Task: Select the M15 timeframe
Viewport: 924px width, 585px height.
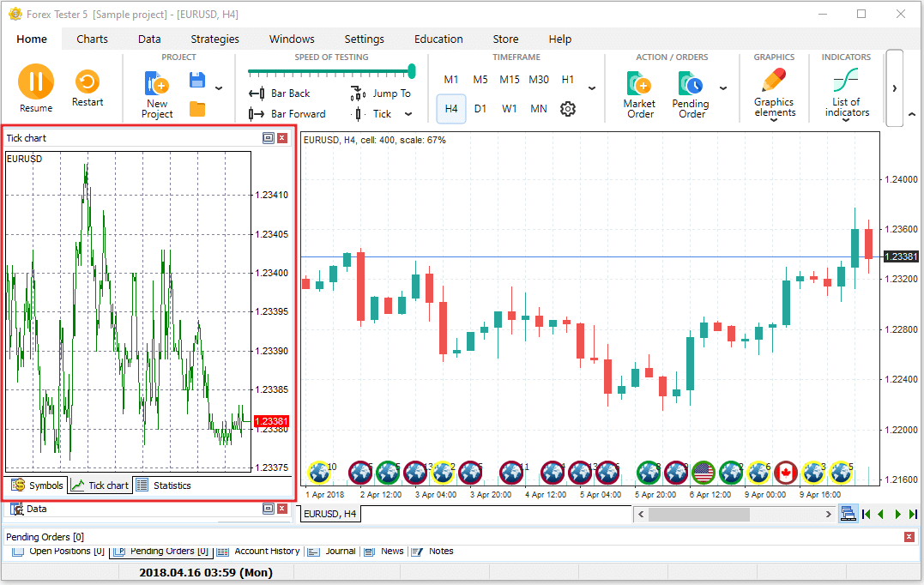Action: (510, 80)
